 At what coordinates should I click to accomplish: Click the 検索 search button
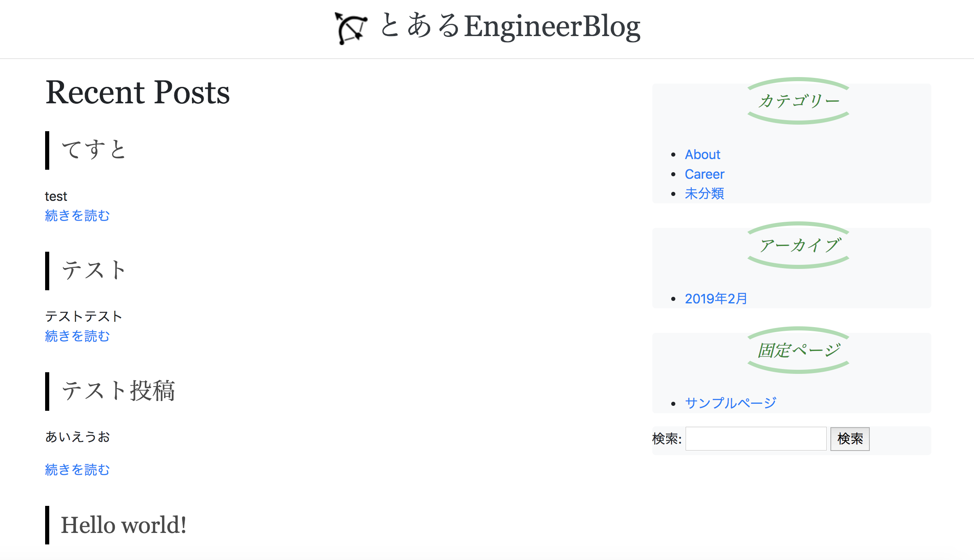[x=850, y=439]
